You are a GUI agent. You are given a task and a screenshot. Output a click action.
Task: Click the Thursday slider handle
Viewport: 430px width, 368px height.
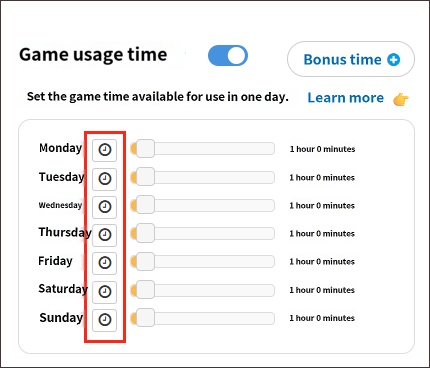point(145,233)
